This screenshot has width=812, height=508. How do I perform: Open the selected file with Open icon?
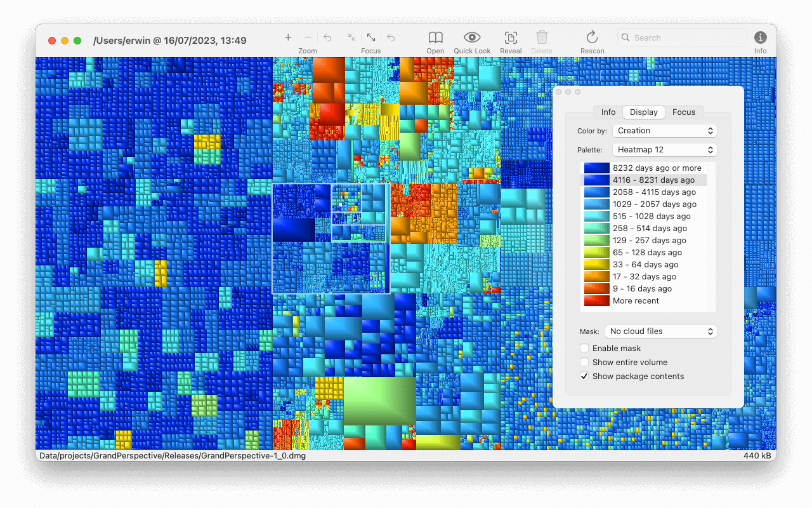tap(435, 37)
